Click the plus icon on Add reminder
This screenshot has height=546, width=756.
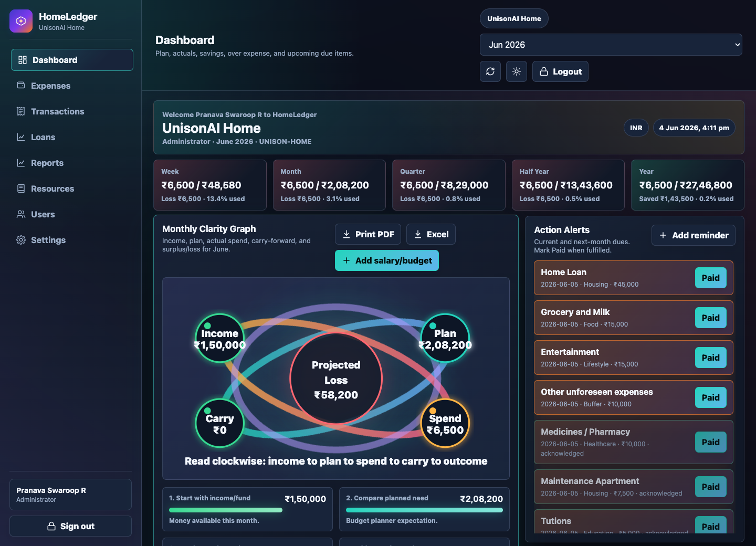663,235
